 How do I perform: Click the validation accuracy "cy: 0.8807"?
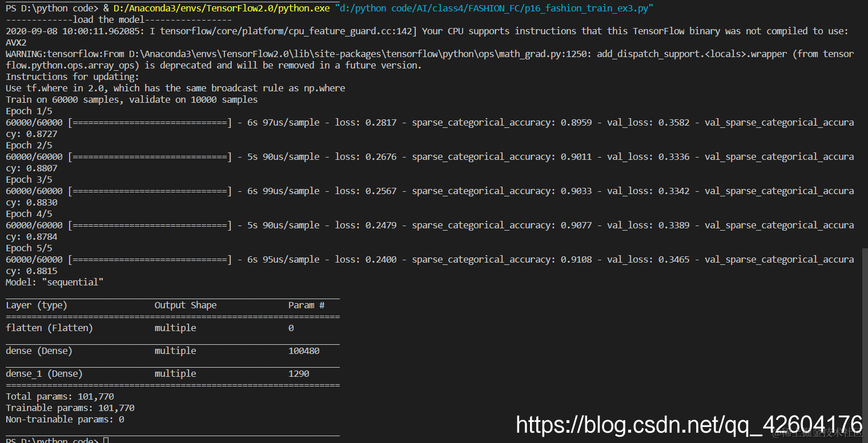(31, 168)
